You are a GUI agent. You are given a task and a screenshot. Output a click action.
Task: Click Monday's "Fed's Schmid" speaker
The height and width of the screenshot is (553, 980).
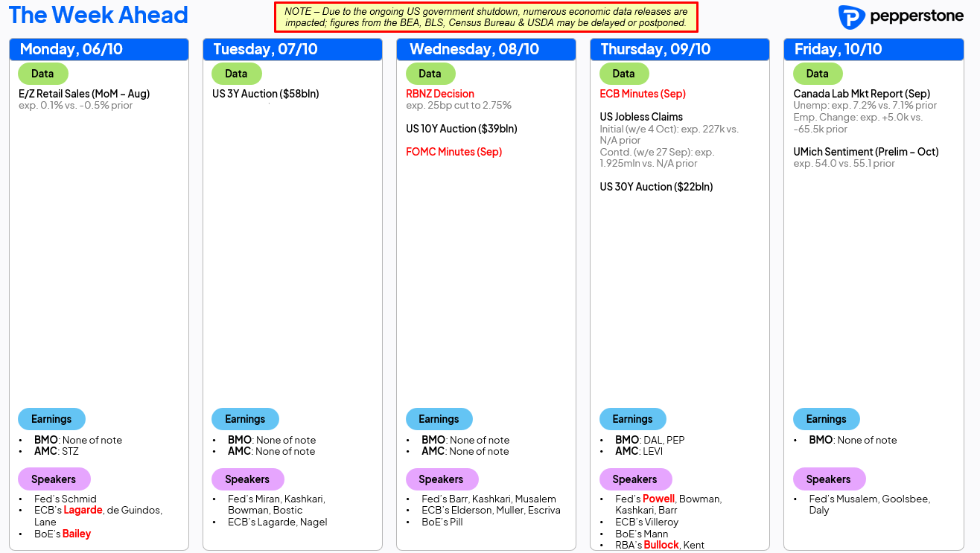(66, 499)
